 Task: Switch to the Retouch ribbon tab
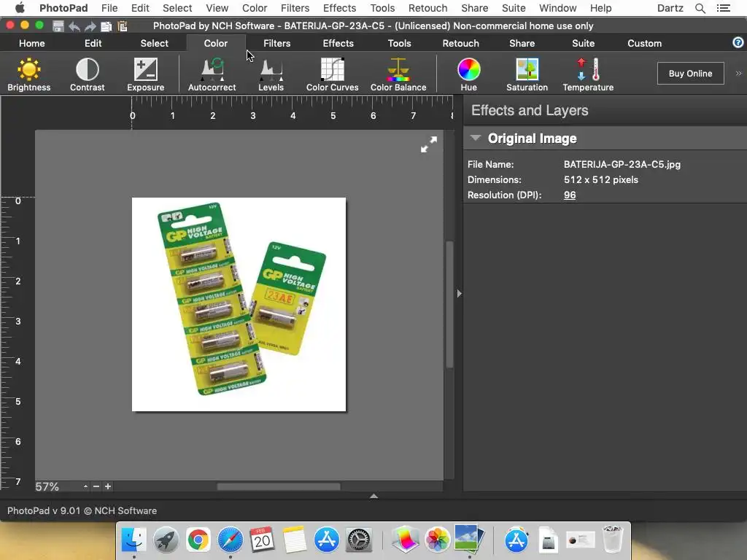click(x=461, y=43)
